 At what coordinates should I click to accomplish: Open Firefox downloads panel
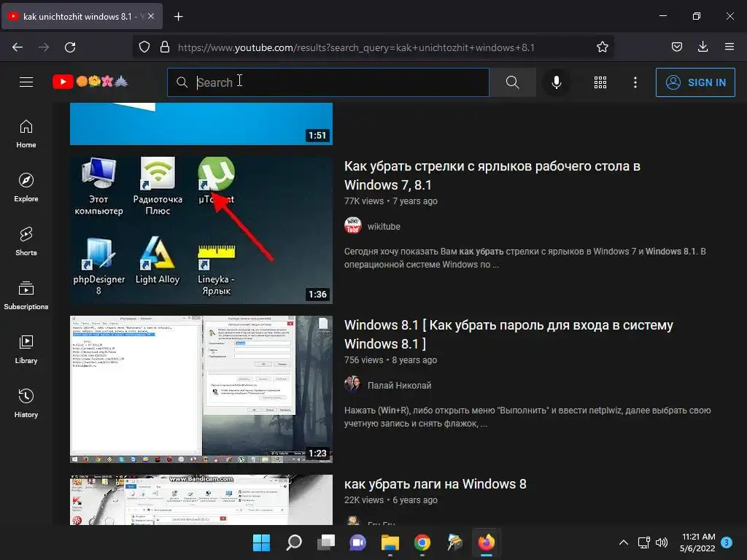pos(703,47)
